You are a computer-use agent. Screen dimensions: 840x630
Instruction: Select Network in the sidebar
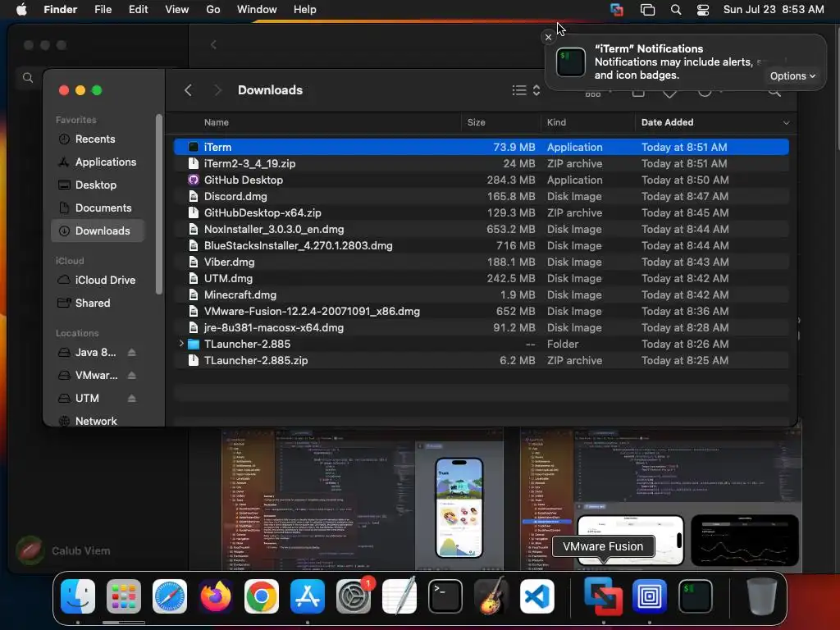click(98, 421)
